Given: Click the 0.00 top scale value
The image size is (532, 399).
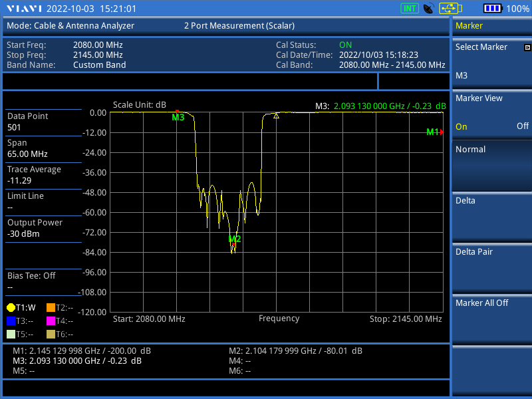Looking at the screenshot, I should click(98, 112).
